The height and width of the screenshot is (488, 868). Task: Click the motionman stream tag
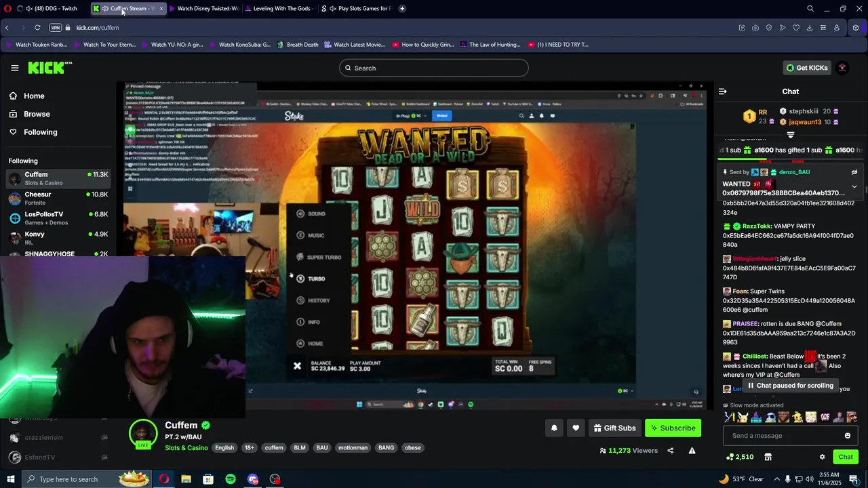click(353, 448)
